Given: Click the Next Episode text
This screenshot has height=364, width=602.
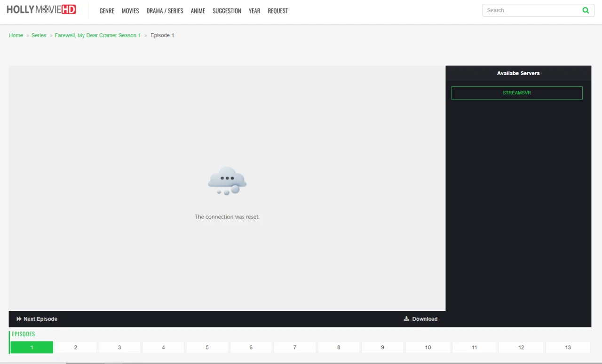Looking at the screenshot, I should tap(40, 319).
